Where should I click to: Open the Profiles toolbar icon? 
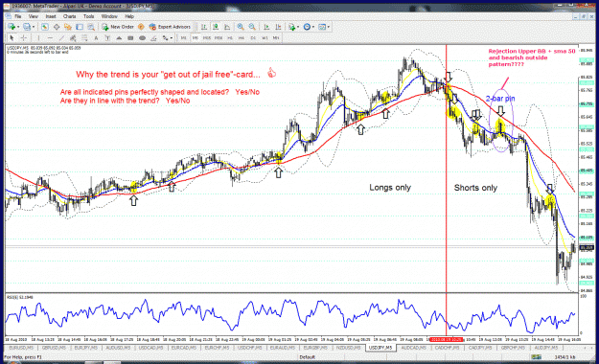(27, 27)
